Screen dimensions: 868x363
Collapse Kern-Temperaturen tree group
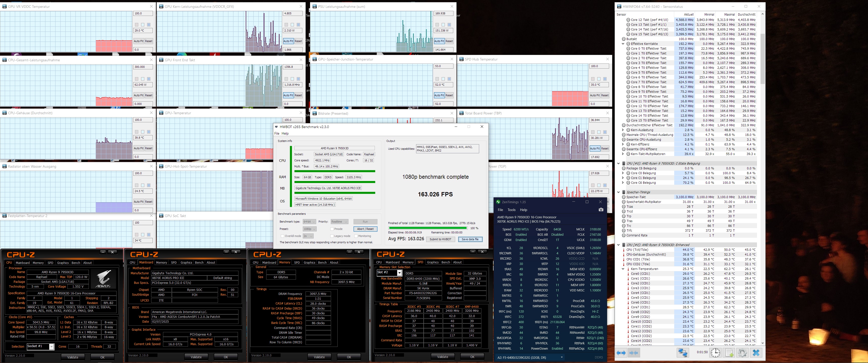click(623, 269)
